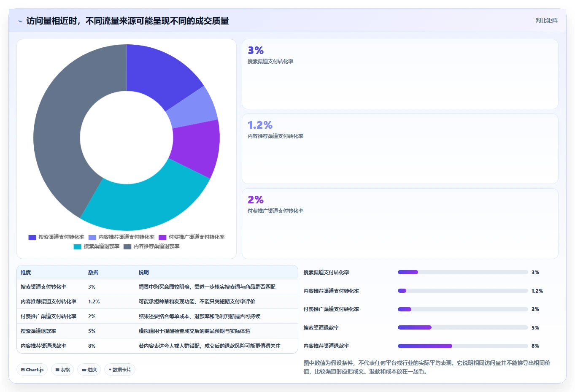Toggle legend item 付费推广渠道支付转化率
Viewport: 575px width, 392px height.
click(x=192, y=237)
